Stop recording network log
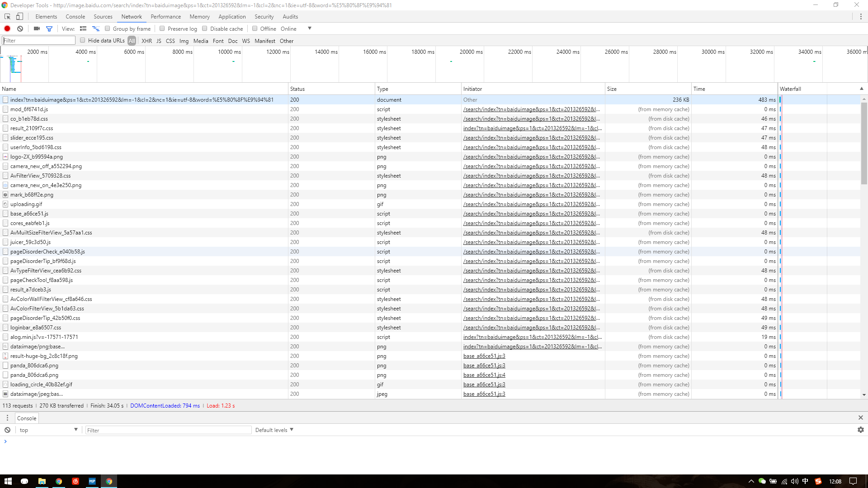Viewport: 868px width, 488px height. pyautogui.click(x=7, y=28)
